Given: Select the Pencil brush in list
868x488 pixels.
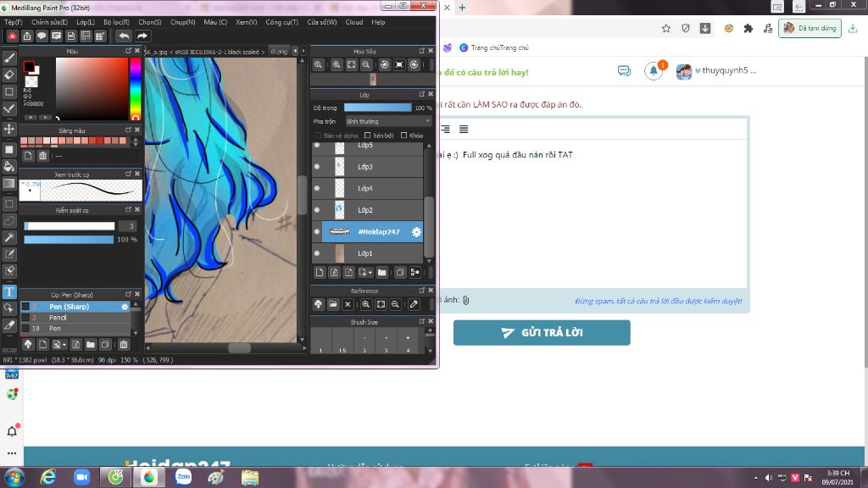Looking at the screenshot, I should coord(75,318).
